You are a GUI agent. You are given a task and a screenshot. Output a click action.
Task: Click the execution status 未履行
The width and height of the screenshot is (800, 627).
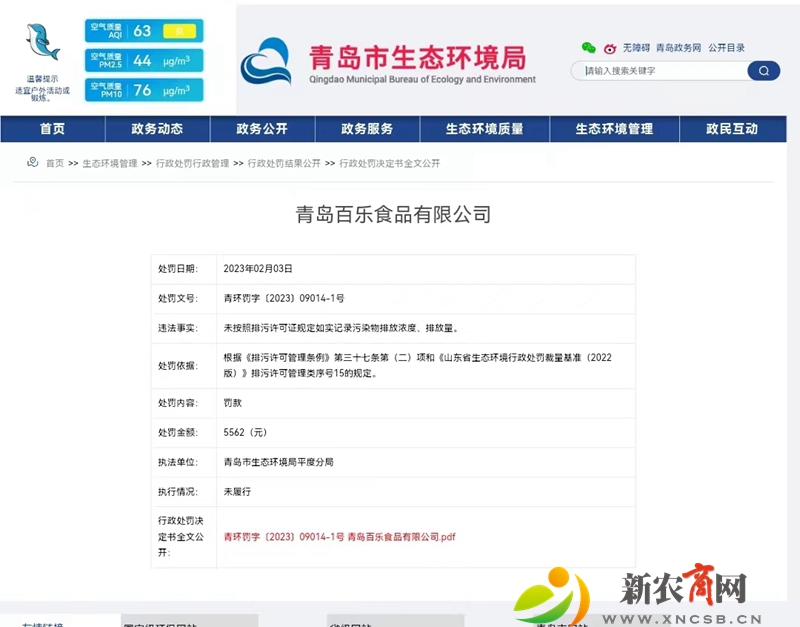(237, 492)
